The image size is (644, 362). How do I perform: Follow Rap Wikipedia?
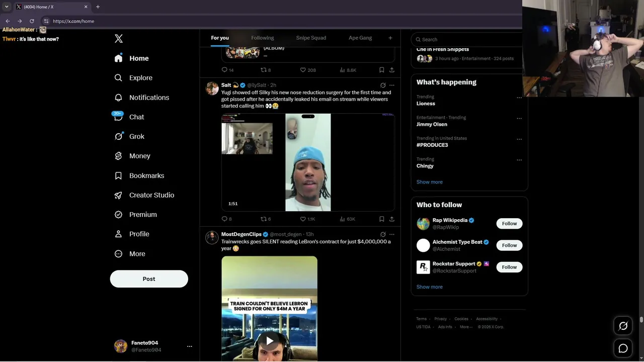pyautogui.click(x=509, y=224)
